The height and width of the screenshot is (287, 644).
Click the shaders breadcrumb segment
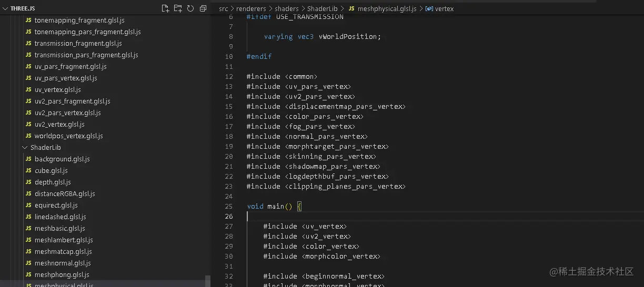click(287, 9)
